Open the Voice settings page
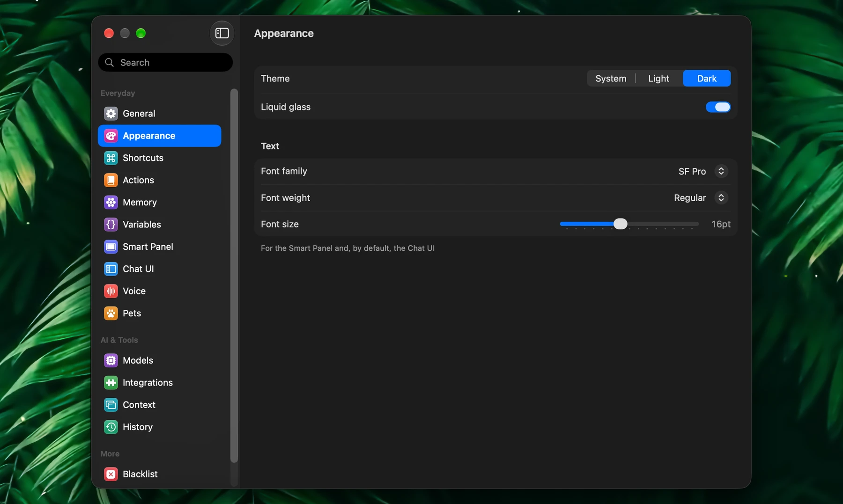Image resolution: width=843 pixels, height=504 pixels. (159, 291)
